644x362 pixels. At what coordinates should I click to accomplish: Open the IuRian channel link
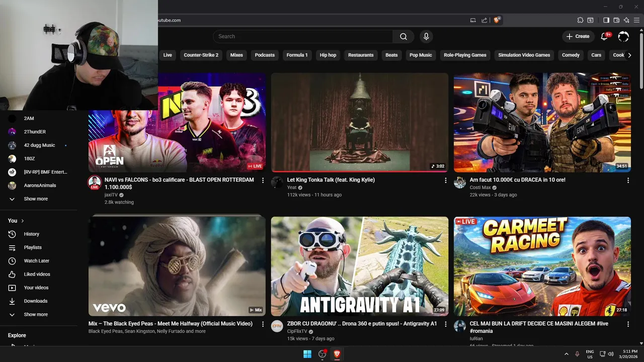[x=476, y=339]
